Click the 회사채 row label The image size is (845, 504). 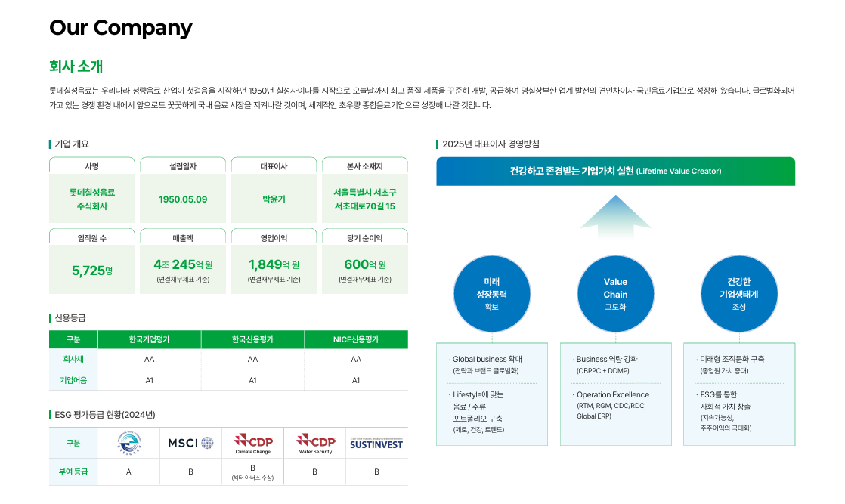(73, 359)
